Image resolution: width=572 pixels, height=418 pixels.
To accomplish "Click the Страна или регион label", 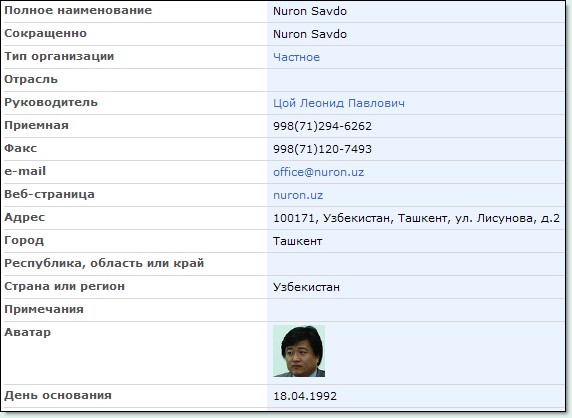I will pyautogui.click(x=65, y=286).
